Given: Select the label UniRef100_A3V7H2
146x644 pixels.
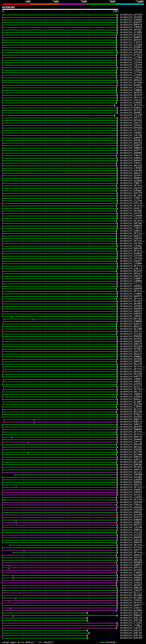Looking at the screenshot, I should click(x=131, y=384).
